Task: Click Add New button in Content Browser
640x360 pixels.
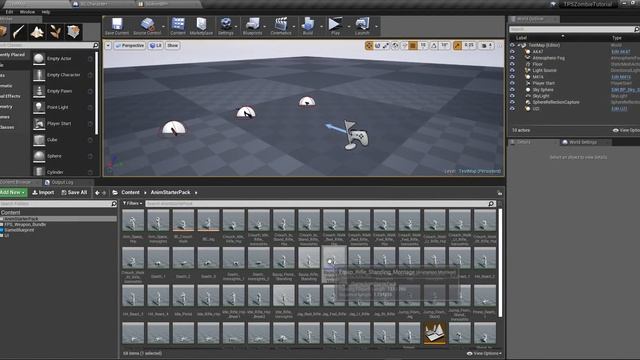Action: click(x=13, y=192)
